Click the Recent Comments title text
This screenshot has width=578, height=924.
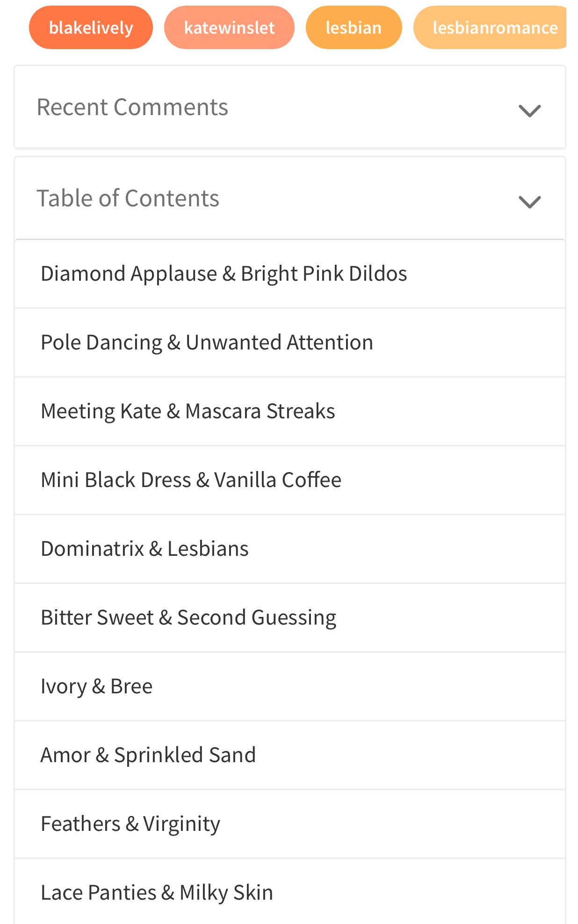[x=132, y=107]
